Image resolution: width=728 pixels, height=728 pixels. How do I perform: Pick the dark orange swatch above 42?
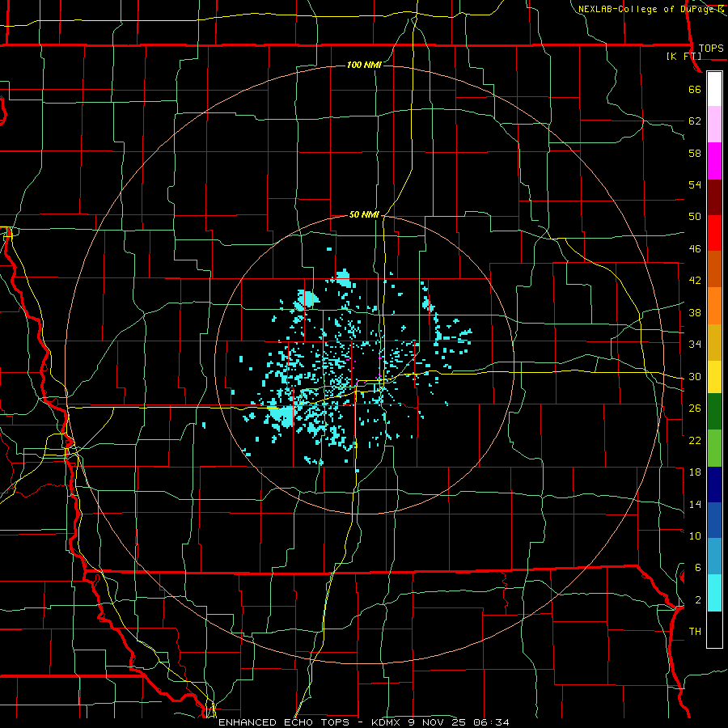(x=714, y=269)
